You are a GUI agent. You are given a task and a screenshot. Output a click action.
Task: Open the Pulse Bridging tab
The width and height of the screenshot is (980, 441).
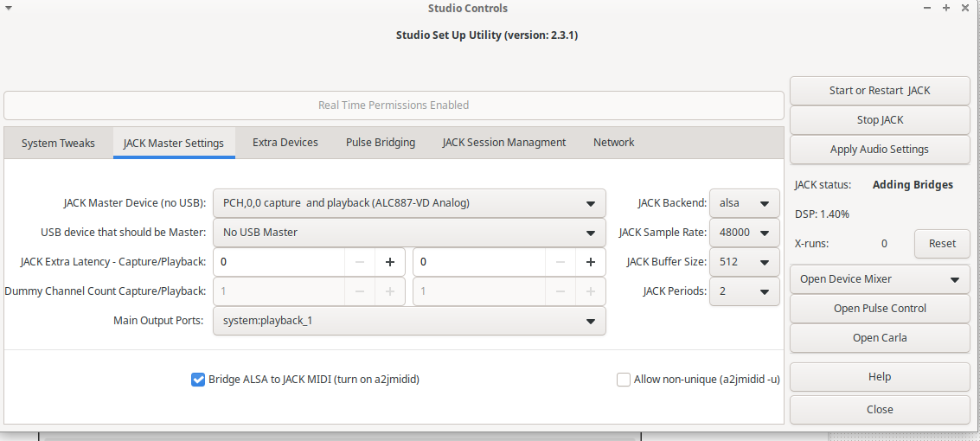381,143
